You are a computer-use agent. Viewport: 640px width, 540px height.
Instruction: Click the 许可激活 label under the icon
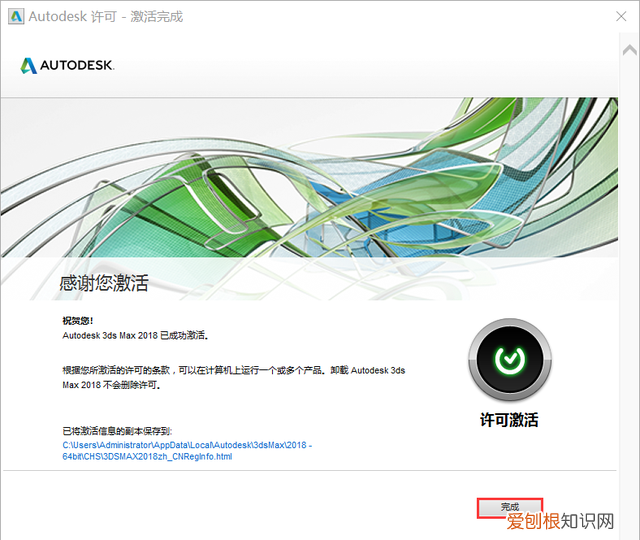pyautogui.click(x=509, y=420)
